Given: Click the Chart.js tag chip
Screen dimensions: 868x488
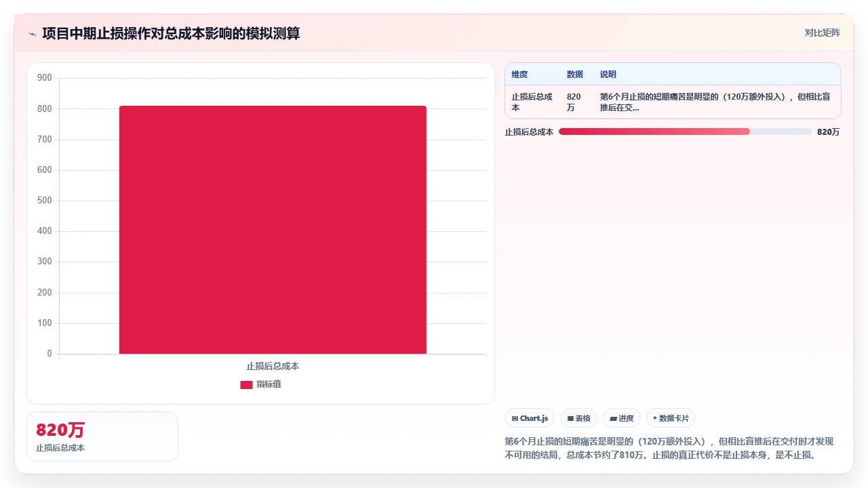Looking at the screenshot, I should click(x=530, y=418).
